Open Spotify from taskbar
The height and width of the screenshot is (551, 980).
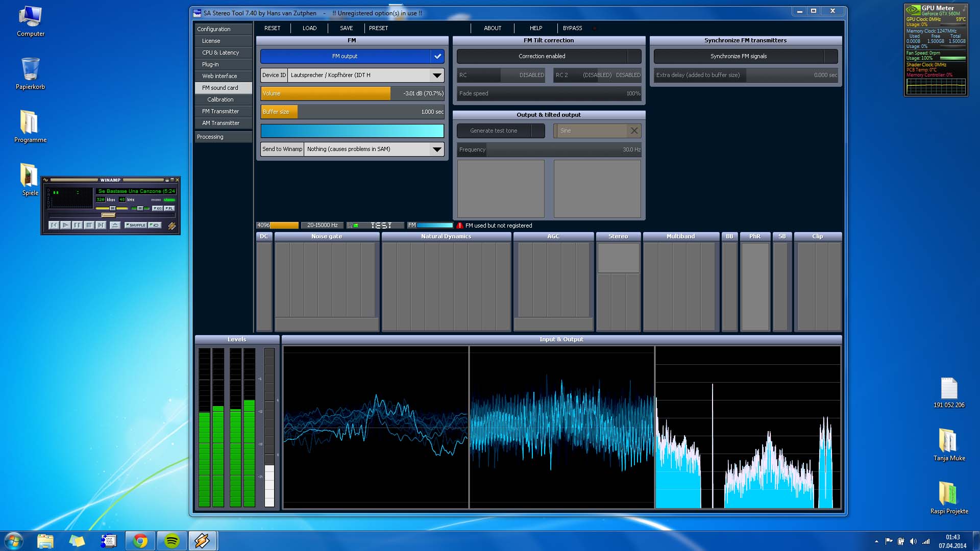tap(172, 541)
